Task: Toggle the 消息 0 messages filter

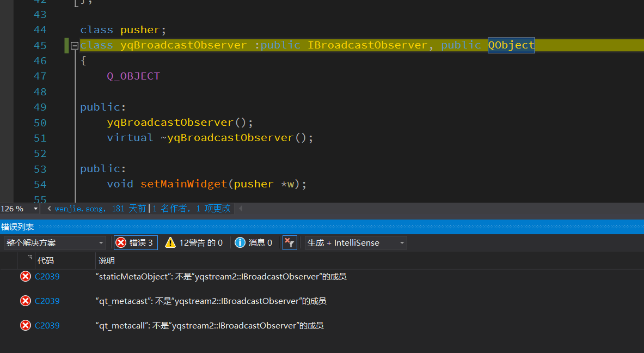Action: pyautogui.click(x=254, y=242)
